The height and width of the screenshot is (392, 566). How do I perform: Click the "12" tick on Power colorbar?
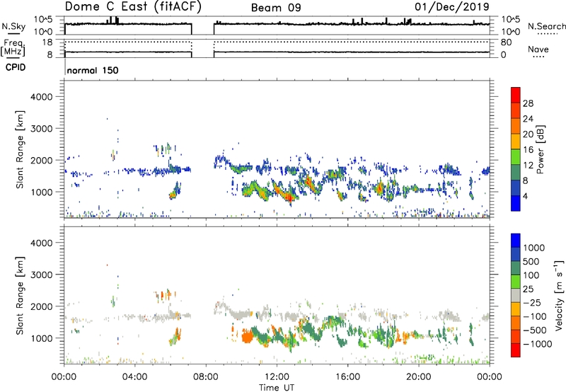(x=528, y=166)
